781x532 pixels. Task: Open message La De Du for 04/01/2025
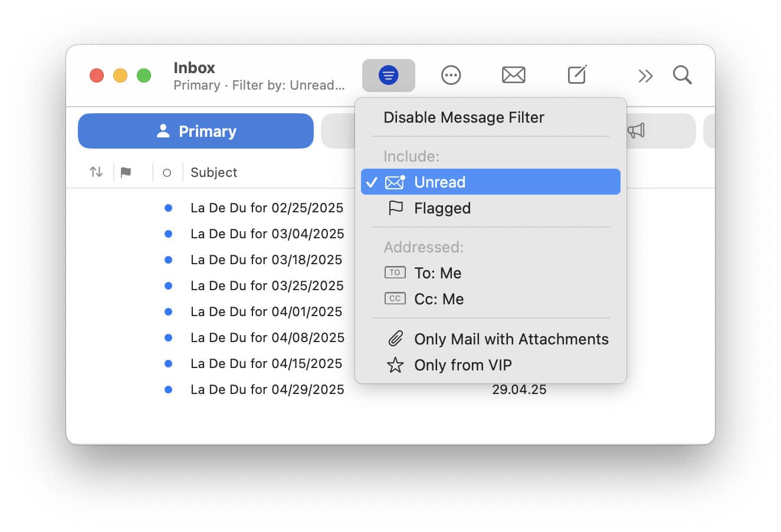(266, 312)
